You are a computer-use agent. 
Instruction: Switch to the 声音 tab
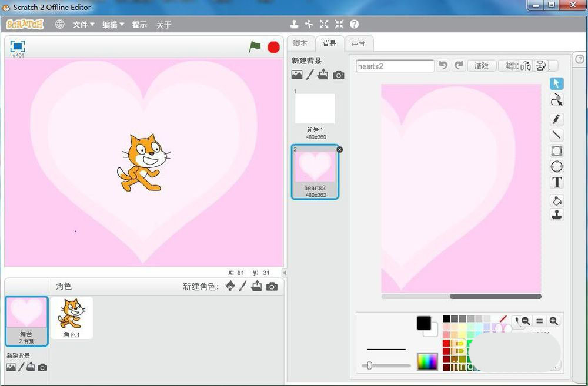[358, 43]
